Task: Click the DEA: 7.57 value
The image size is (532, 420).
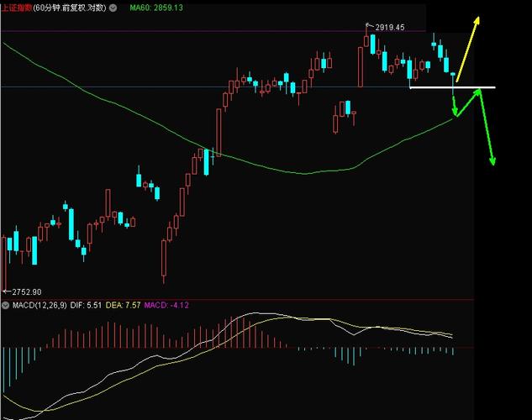Action: tap(124, 305)
